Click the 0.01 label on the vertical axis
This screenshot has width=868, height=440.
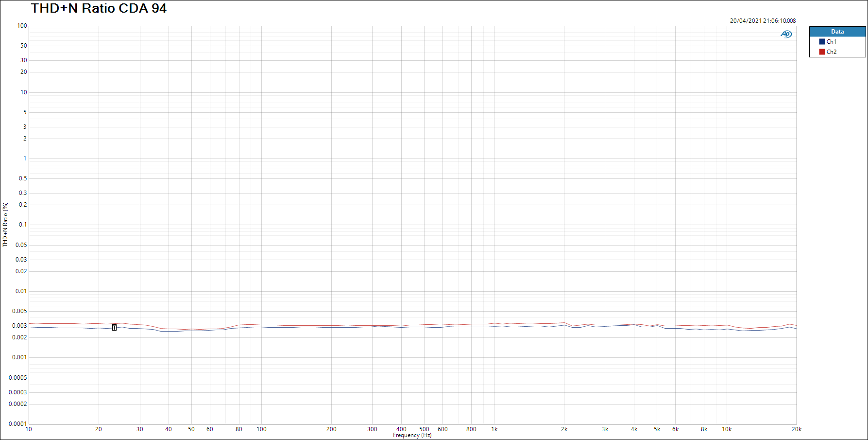coord(21,291)
